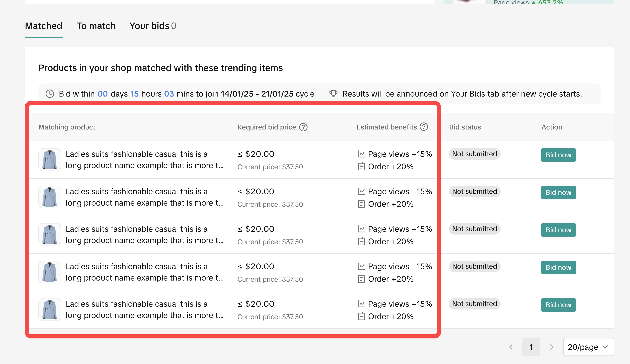This screenshot has height=364, width=630.
Task: Click Bid now for third product
Action: pos(558,230)
